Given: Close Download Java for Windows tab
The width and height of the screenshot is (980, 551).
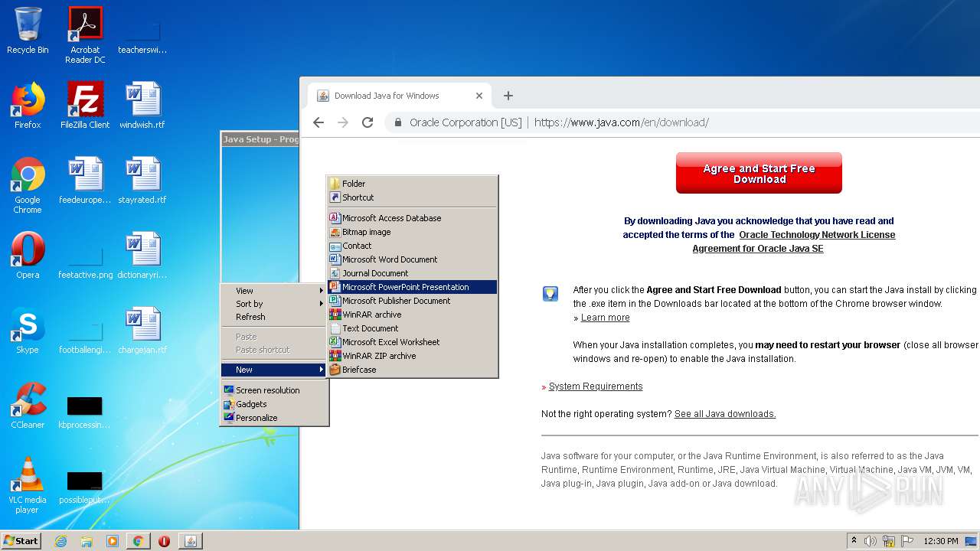Looking at the screenshot, I should 479,96.
